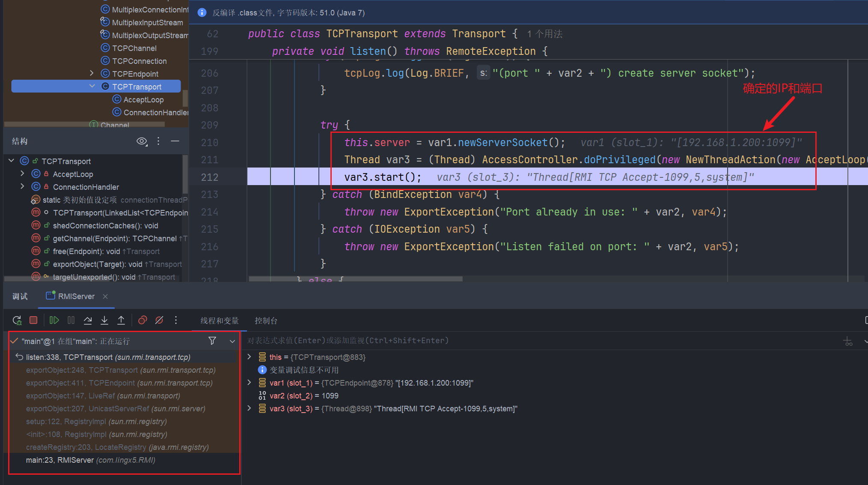Screen dimensions: 868x485
Task: Open the thread selector dropdown
Action: tap(232, 341)
